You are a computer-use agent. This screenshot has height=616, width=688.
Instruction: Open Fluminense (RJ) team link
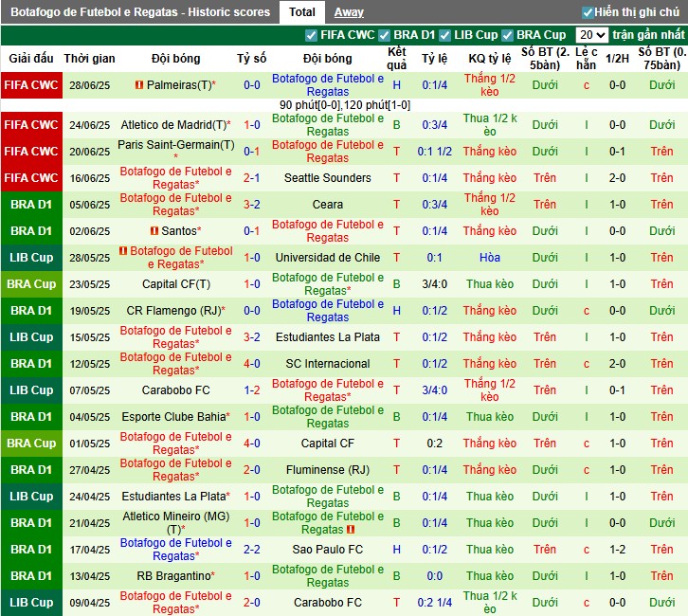[327, 470]
